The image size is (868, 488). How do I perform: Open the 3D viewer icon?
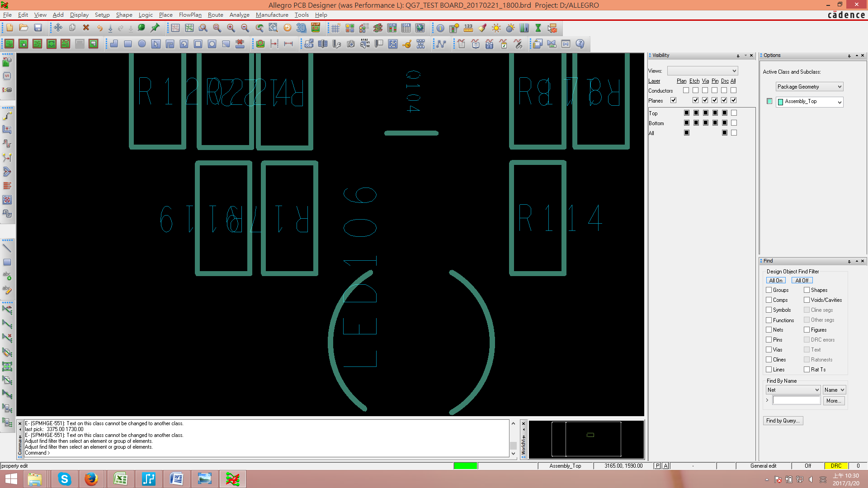pos(301,28)
